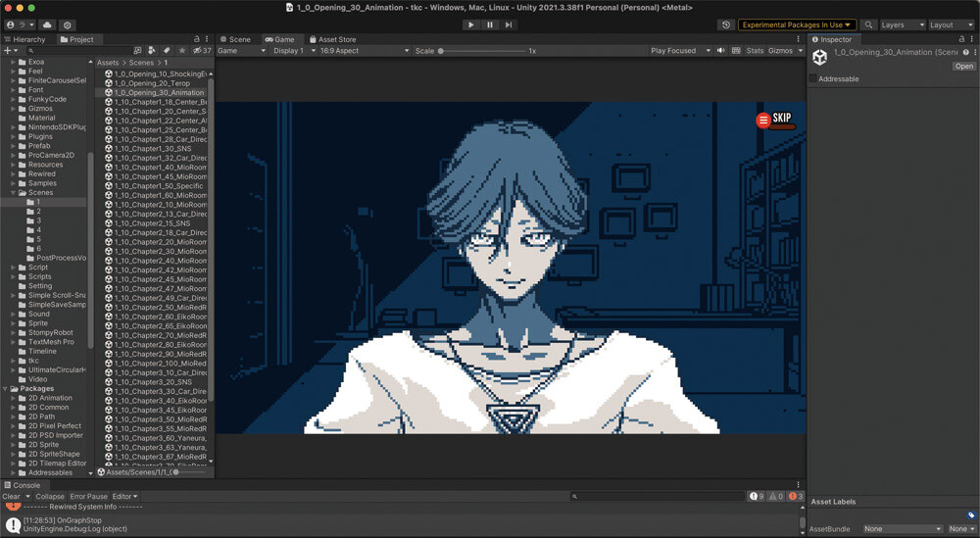The height and width of the screenshot is (538, 980).
Task: Open the Layout dropdown
Action: [x=952, y=25]
